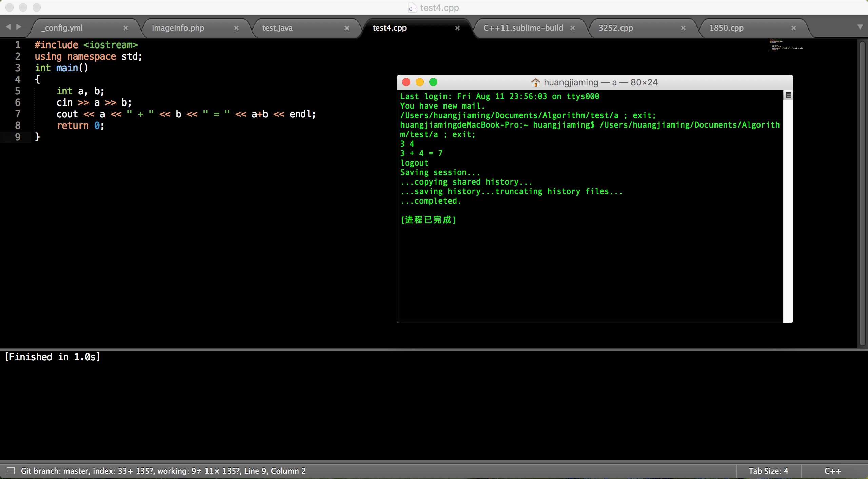Click '[进程已完成]' in Terminal

pos(429,220)
